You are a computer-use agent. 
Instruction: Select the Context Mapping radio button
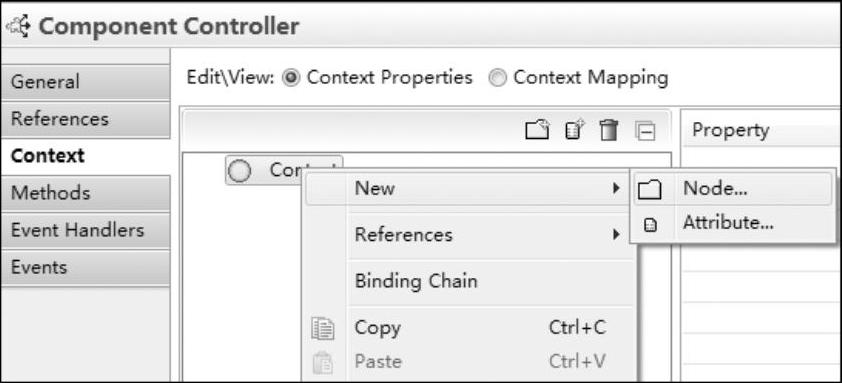click(x=498, y=79)
